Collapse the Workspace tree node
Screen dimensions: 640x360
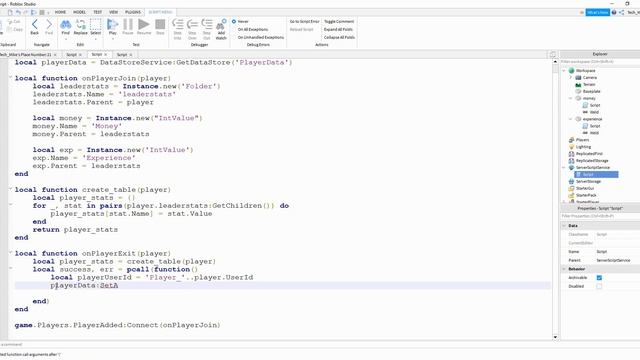pos(564,71)
